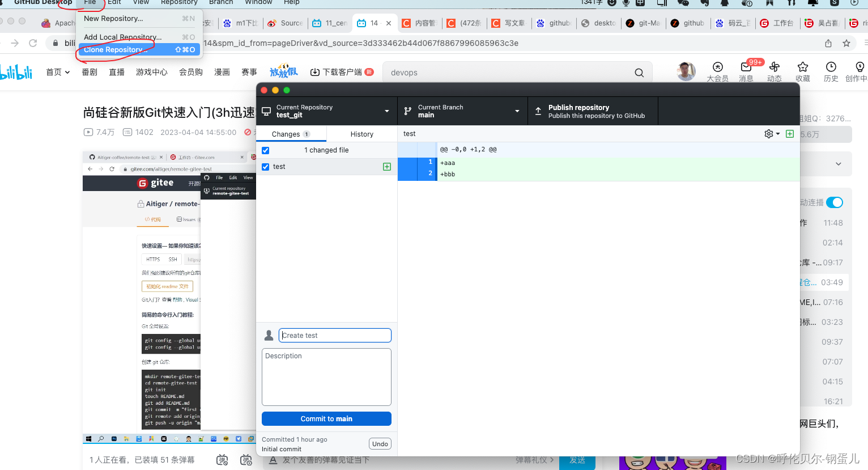The image size is (868, 470).
Task: Switch to the 'git-Ma' browser tab
Action: 644,23
